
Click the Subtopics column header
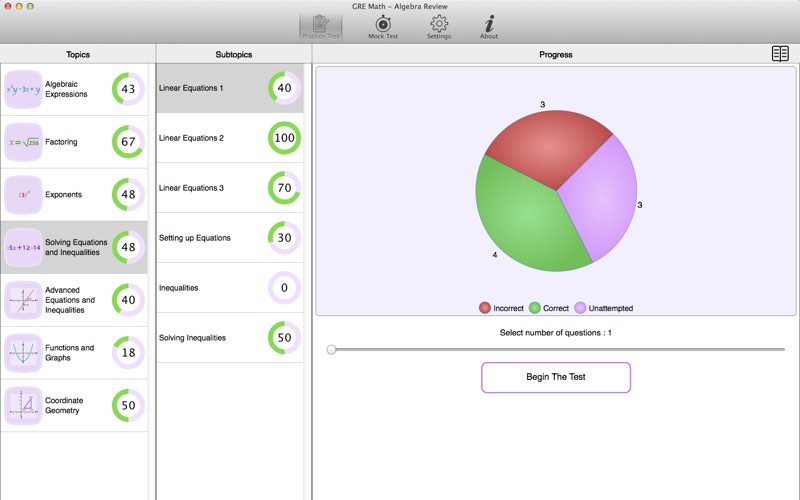[234, 54]
